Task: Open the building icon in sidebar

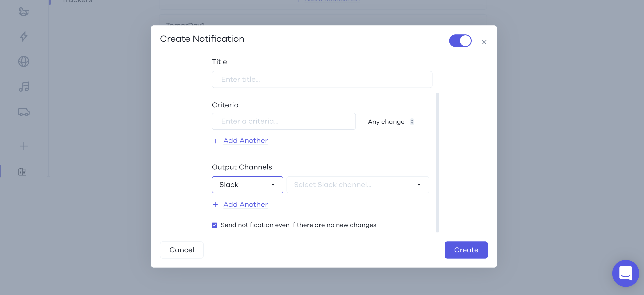Action: (x=22, y=172)
